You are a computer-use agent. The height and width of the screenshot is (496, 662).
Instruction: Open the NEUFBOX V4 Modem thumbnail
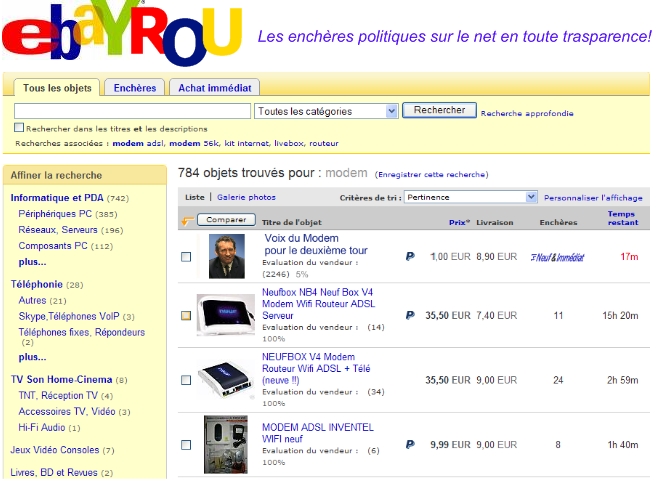[x=226, y=380]
